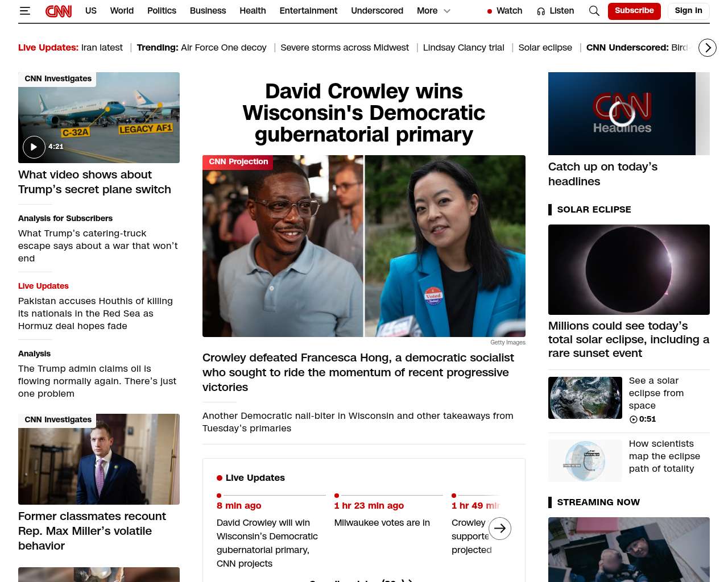Open the Lindsay Clancy trial link

[x=464, y=48]
